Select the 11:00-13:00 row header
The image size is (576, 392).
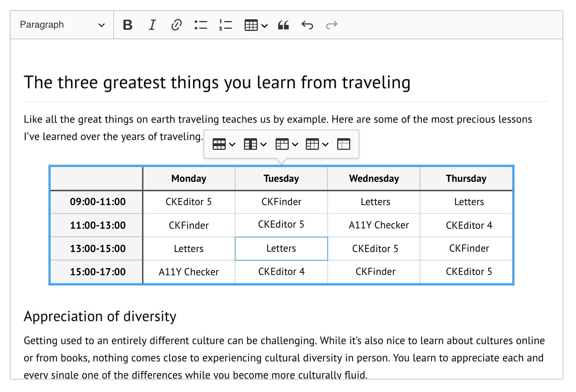pyautogui.click(x=96, y=225)
